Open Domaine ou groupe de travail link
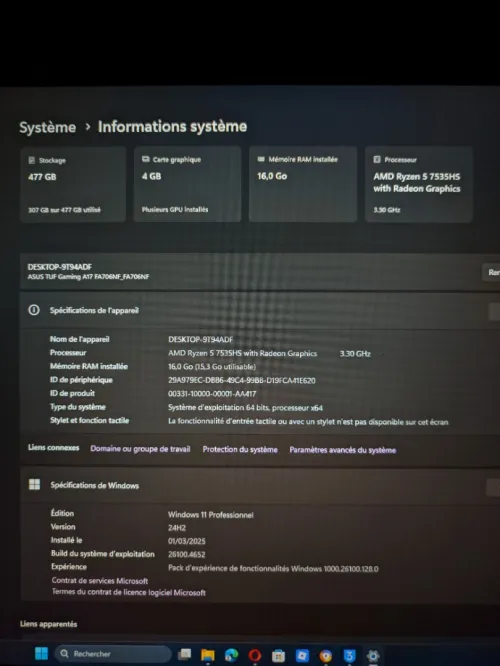Image resolution: width=500 pixels, height=666 pixels. [x=140, y=449]
